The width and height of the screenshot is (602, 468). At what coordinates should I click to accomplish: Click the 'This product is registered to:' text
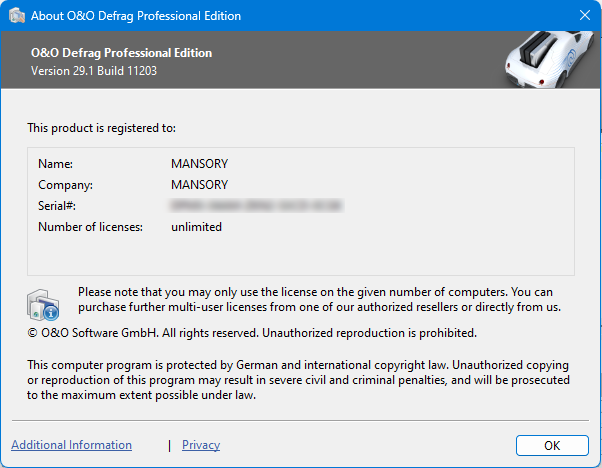pos(101,128)
